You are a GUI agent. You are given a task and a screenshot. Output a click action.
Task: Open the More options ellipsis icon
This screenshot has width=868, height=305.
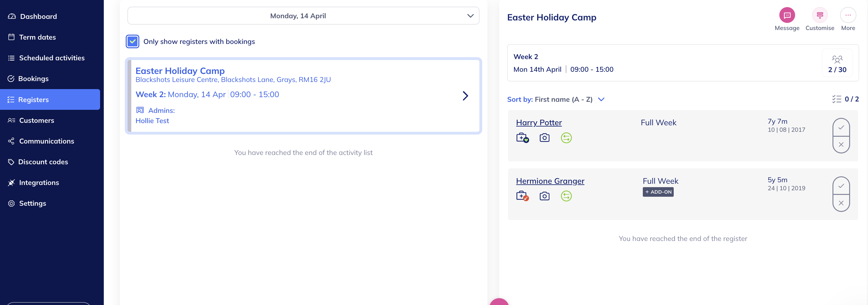pos(848,15)
